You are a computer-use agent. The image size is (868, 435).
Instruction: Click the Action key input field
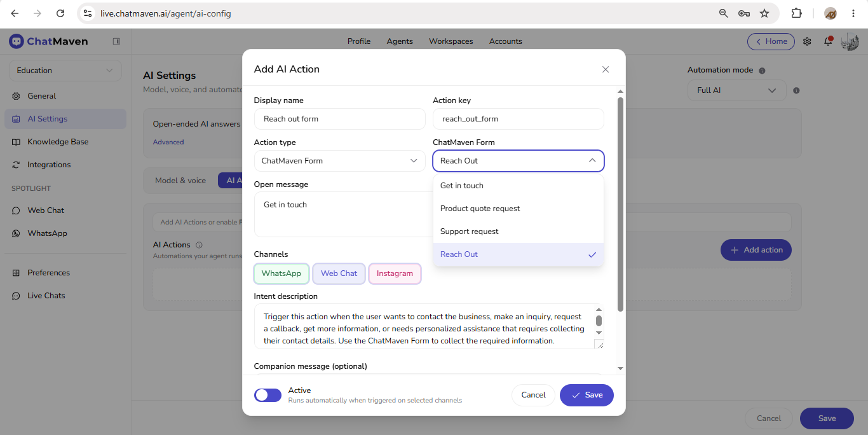(x=519, y=119)
